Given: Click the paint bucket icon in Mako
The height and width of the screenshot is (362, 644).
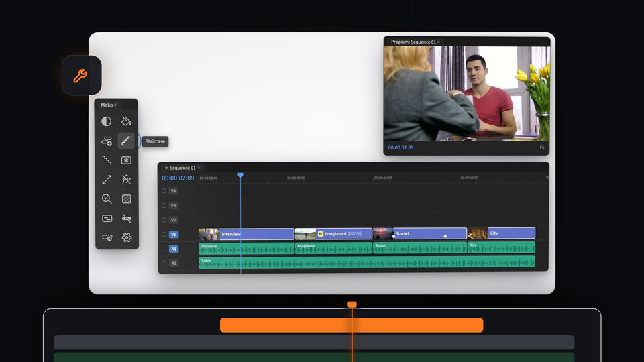Looking at the screenshot, I should pyautogui.click(x=126, y=121).
